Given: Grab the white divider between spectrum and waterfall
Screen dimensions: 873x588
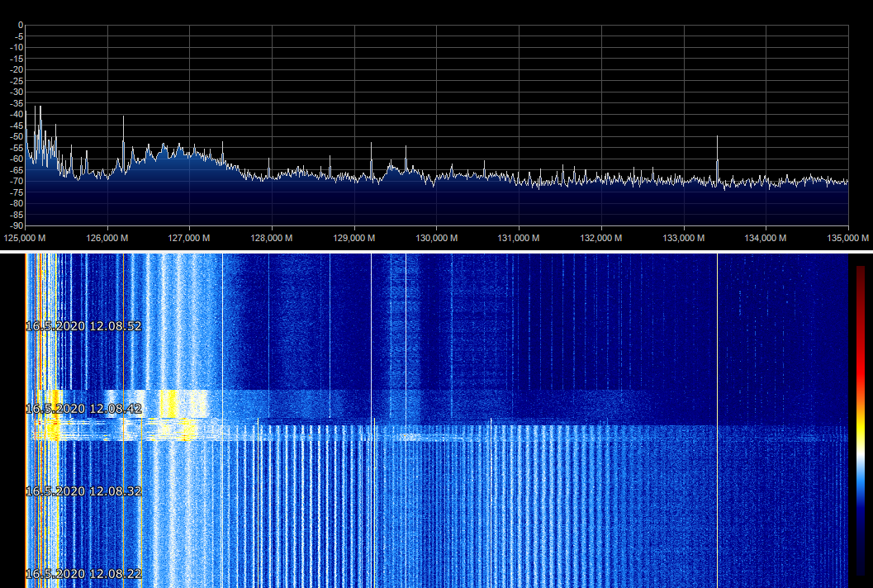Looking at the screenshot, I should pos(436,250).
